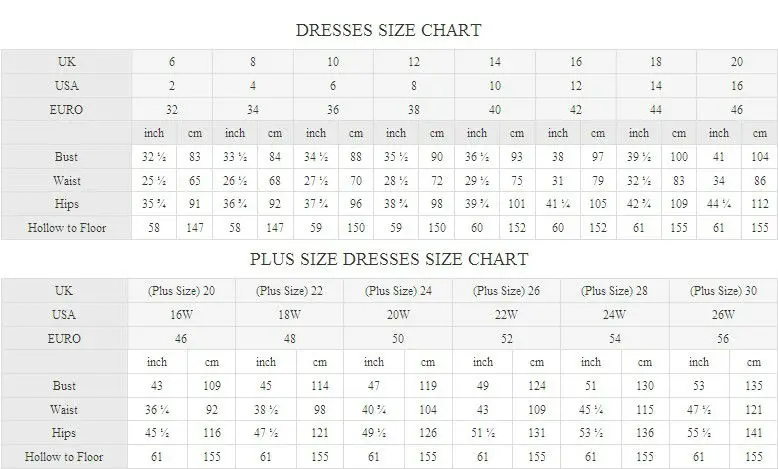Click 'Hollow to Floor' label in plus size chart
The image size is (778, 469).
click(x=65, y=457)
